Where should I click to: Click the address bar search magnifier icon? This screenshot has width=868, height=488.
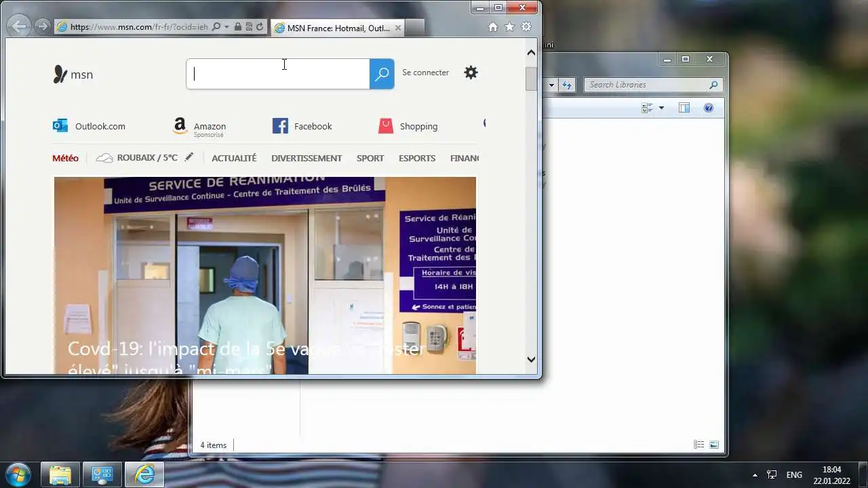pos(216,27)
